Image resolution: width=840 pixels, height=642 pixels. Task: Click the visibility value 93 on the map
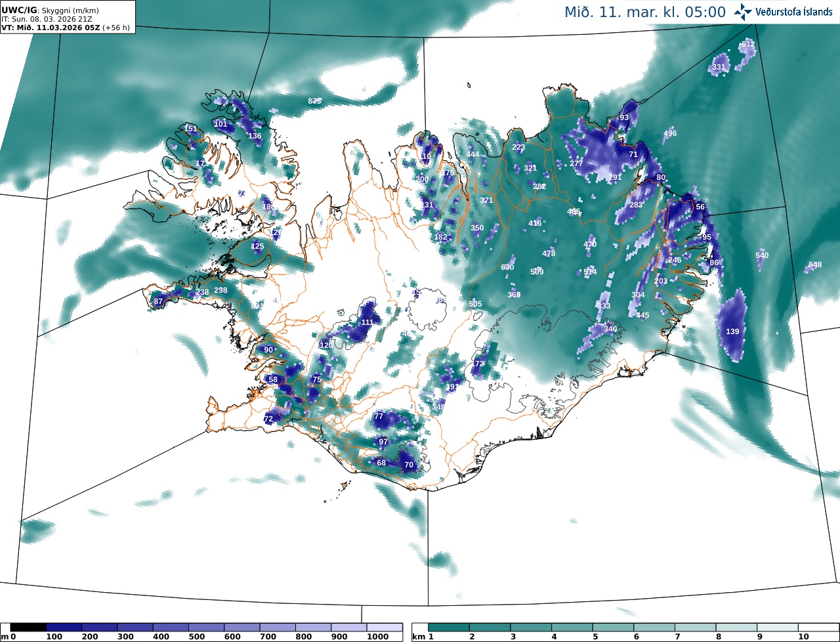624,118
